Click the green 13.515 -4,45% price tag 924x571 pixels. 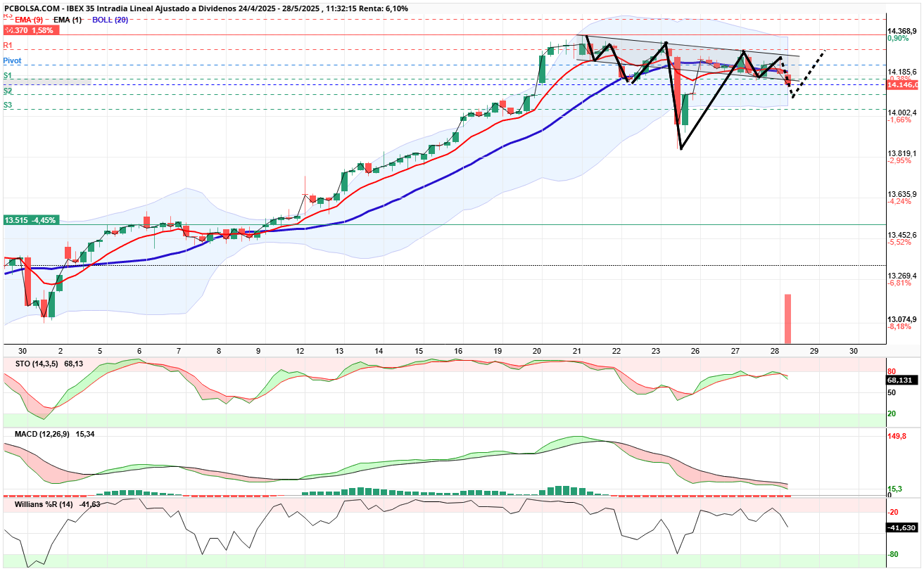(x=31, y=220)
